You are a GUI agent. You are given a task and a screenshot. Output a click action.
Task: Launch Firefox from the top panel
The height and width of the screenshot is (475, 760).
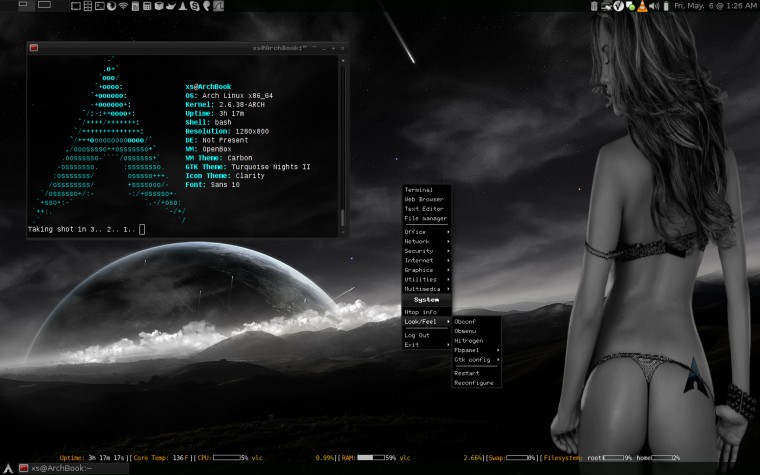(x=111, y=6)
